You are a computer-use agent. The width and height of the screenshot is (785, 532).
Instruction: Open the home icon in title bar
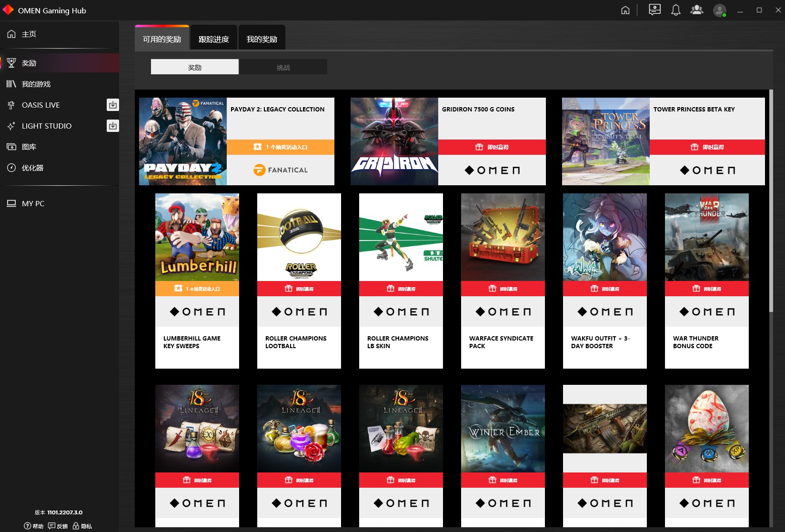point(625,10)
